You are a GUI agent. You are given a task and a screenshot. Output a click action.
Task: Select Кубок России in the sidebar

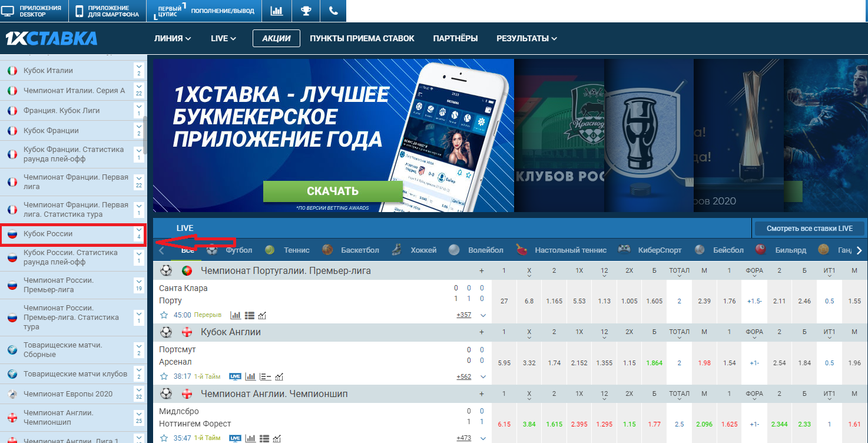coord(48,234)
